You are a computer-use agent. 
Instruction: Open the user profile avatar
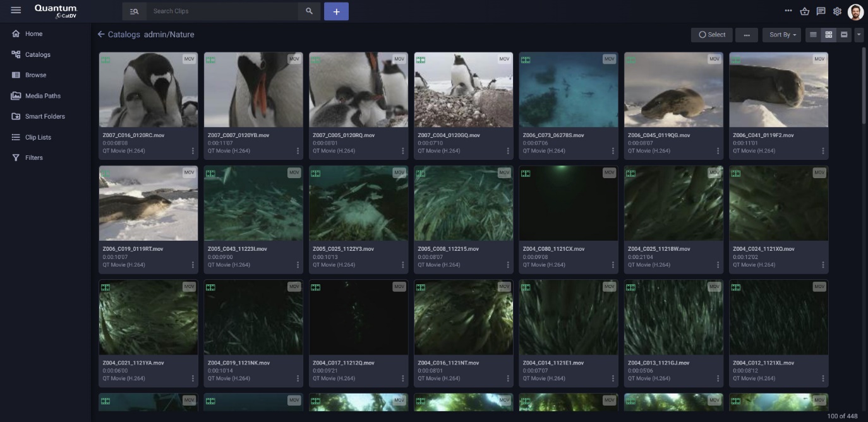pyautogui.click(x=855, y=11)
